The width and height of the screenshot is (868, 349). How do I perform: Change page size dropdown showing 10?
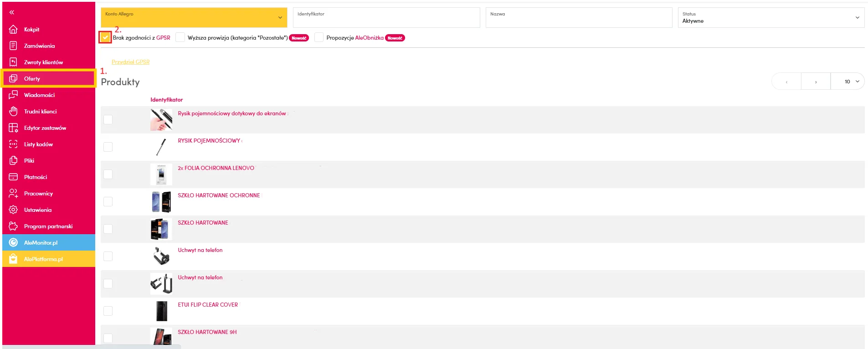pyautogui.click(x=847, y=82)
